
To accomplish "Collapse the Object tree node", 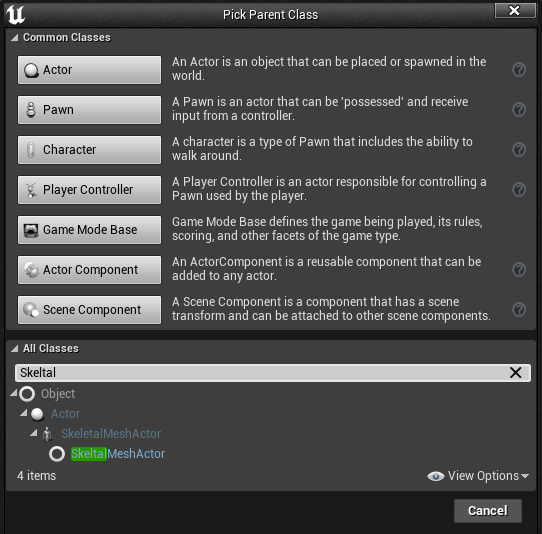I will pos(13,393).
